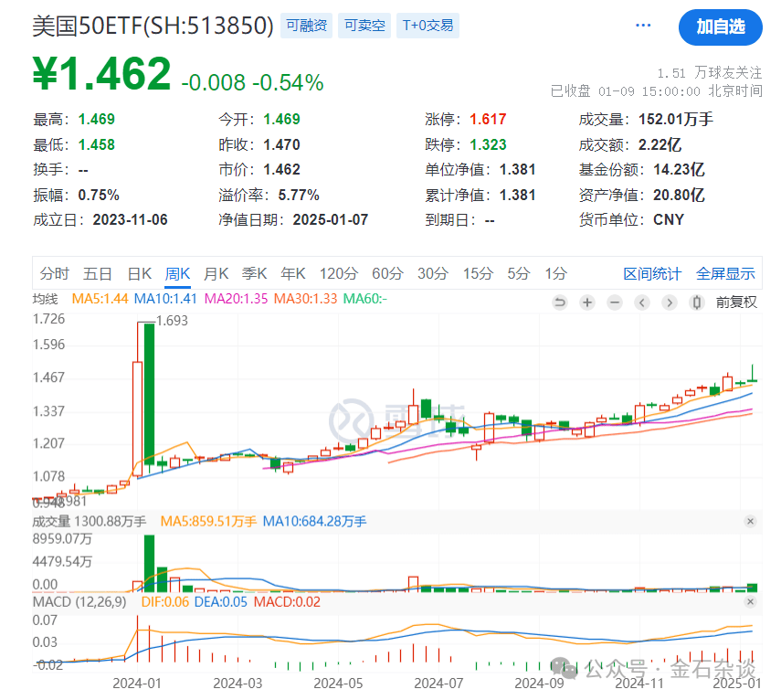Click the T+0交易 tag
This screenshot has height=700, width=781.
click(427, 26)
